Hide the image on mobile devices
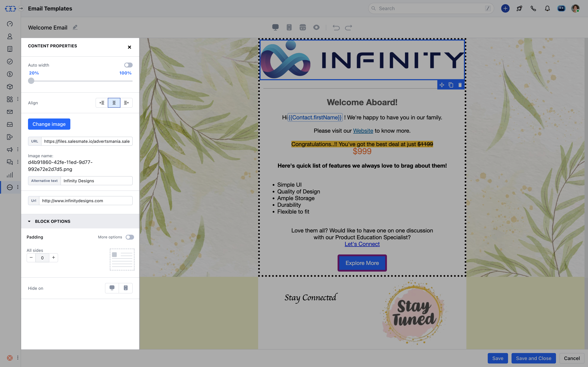The image size is (588, 367). [126, 288]
